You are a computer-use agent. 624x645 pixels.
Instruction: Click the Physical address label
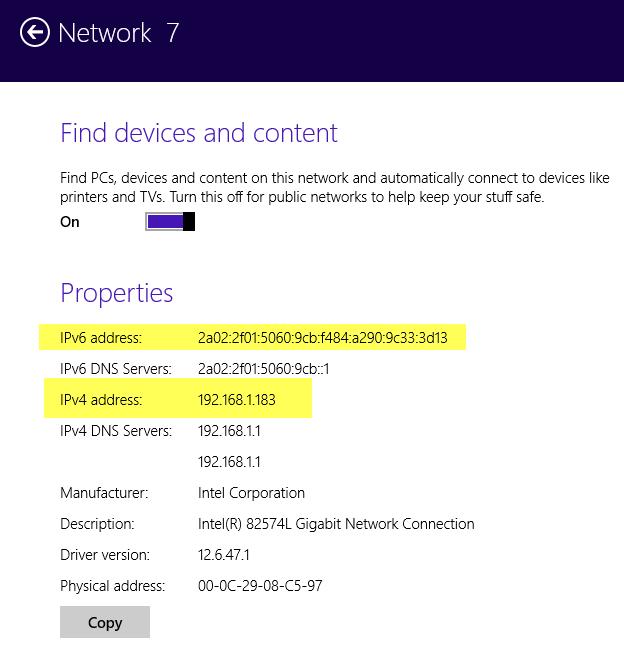[113, 586]
